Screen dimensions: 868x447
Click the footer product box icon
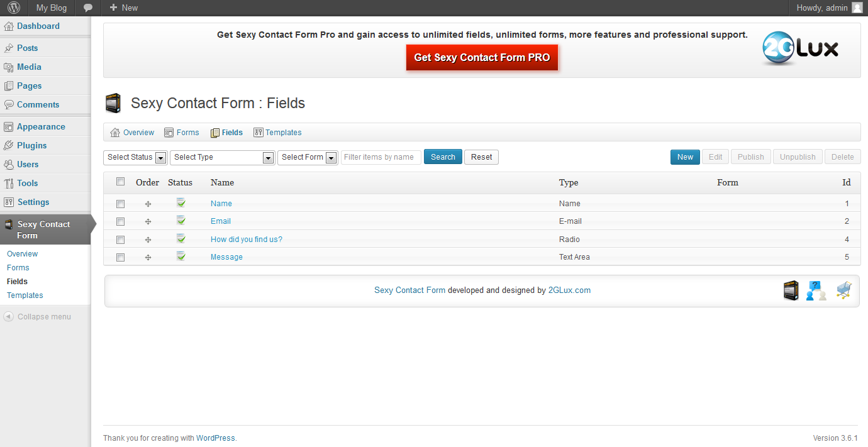click(791, 290)
